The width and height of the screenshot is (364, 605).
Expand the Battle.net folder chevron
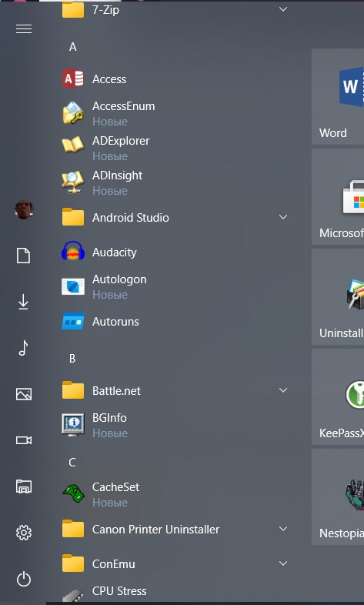283,390
